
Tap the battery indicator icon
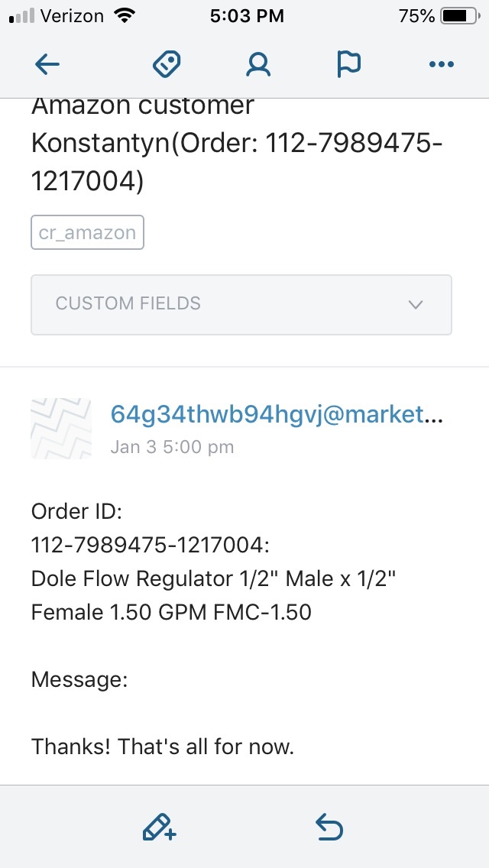pos(461,16)
